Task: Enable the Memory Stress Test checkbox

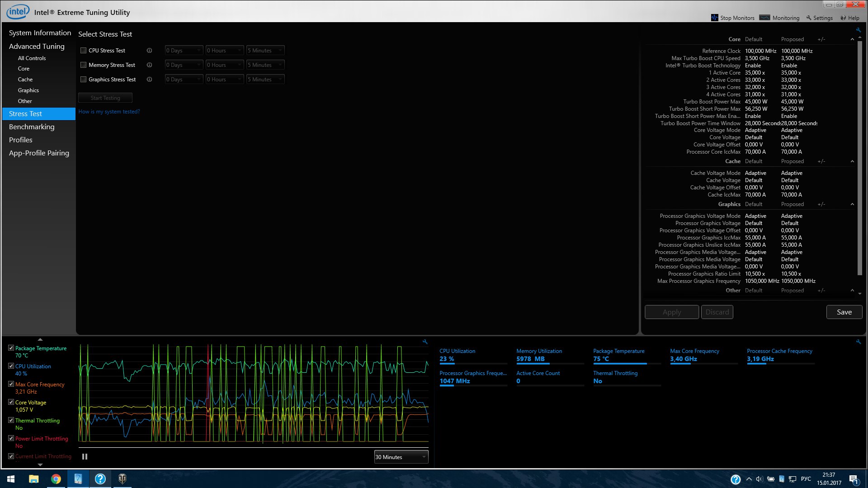Action: [x=83, y=65]
